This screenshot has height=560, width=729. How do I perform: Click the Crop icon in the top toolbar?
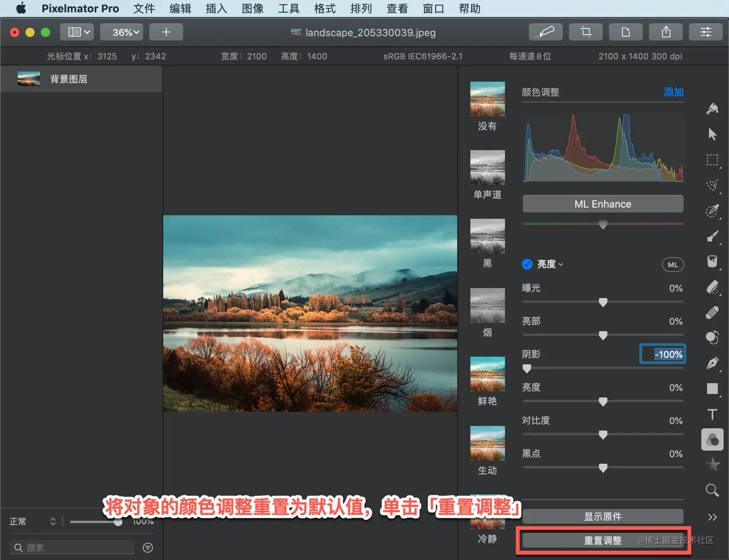(x=586, y=32)
